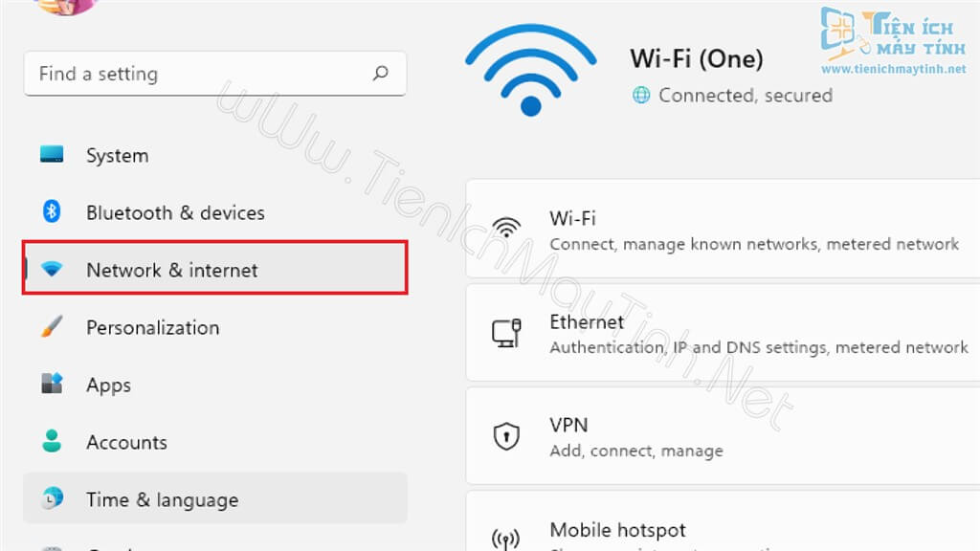The width and height of the screenshot is (980, 551).
Task: Click the large Wi-Fi status icon
Action: coord(530,72)
